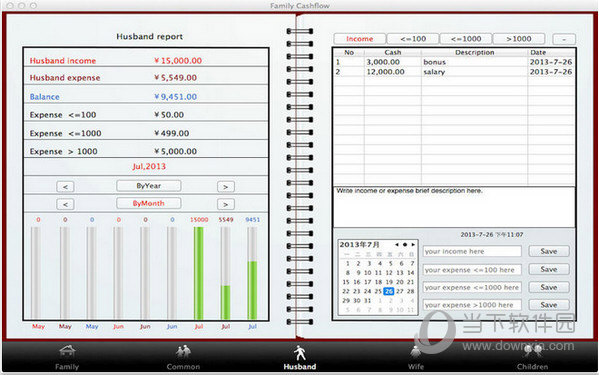Go to next month in calendar
Screen dimensions: 599x375
pyautogui.click(x=413, y=244)
